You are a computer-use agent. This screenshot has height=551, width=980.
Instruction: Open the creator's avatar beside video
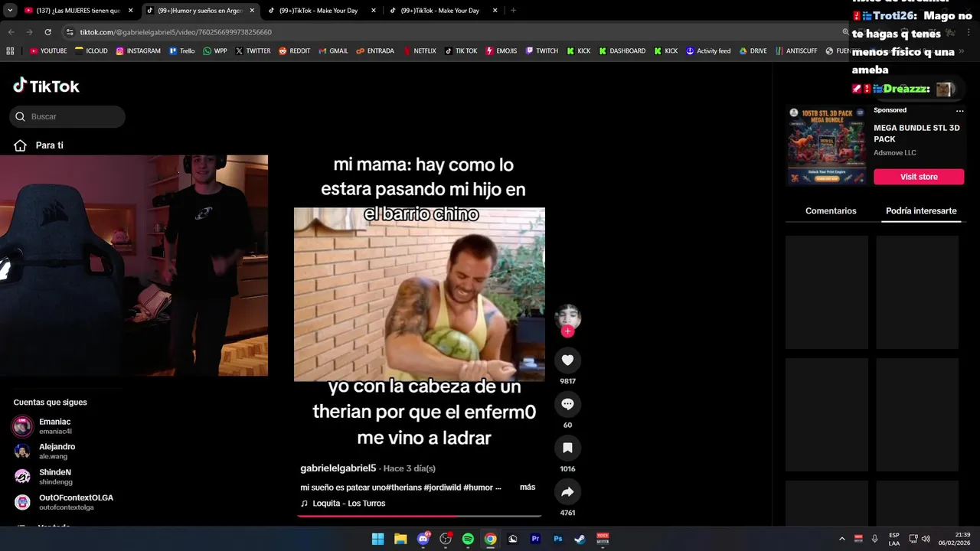coord(567,316)
